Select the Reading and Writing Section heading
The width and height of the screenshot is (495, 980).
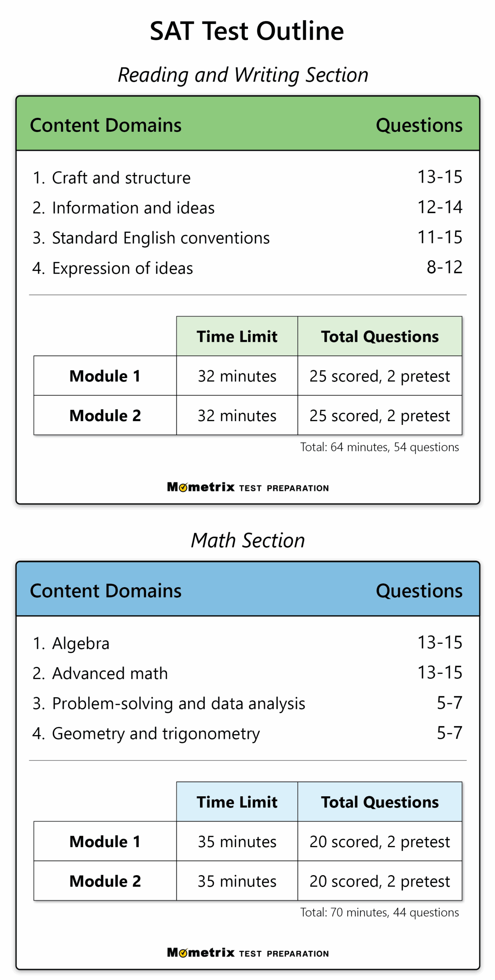coord(243,75)
